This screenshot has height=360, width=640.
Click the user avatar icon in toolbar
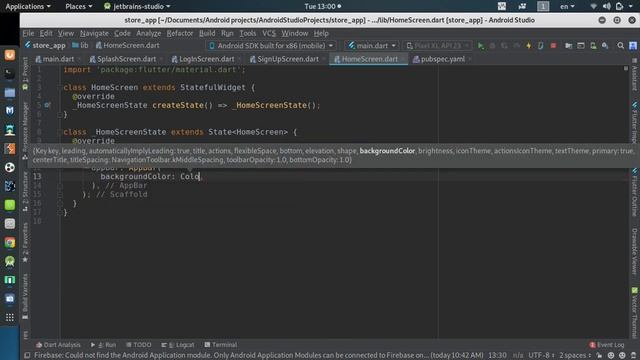tap(633, 46)
